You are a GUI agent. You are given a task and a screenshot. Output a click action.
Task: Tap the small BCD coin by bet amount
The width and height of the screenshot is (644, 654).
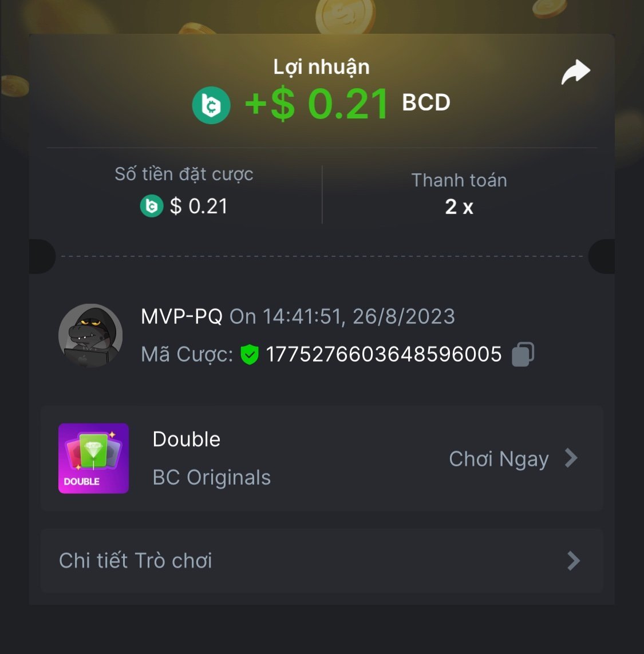(x=152, y=206)
